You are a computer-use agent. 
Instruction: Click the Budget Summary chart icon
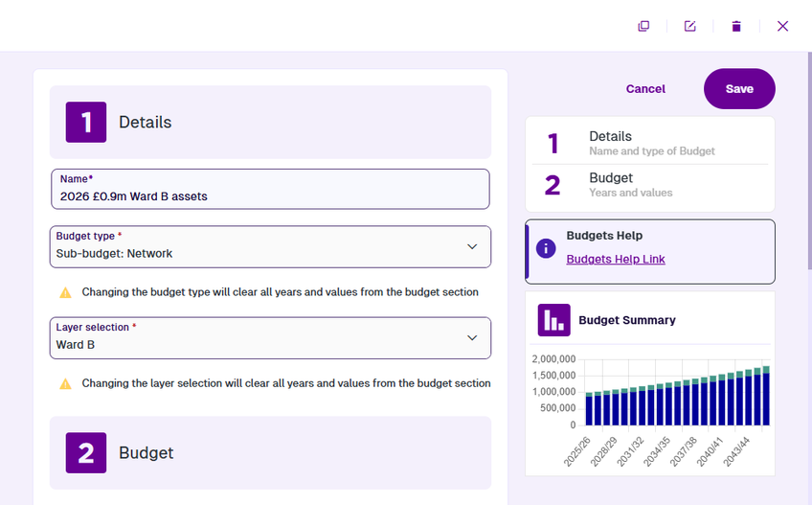pyautogui.click(x=553, y=320)
